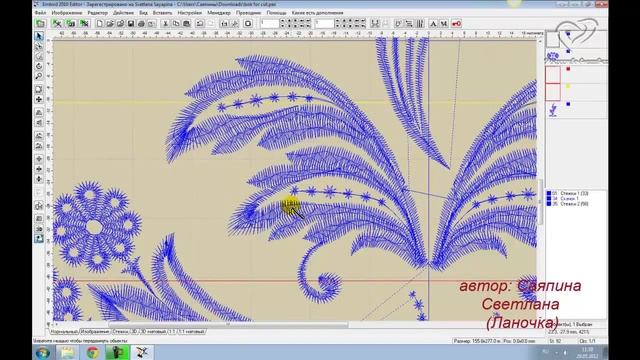The width and height of the screenshot is (640, 360).
Task: Open the Редактор menu
Action: point(98,13)
